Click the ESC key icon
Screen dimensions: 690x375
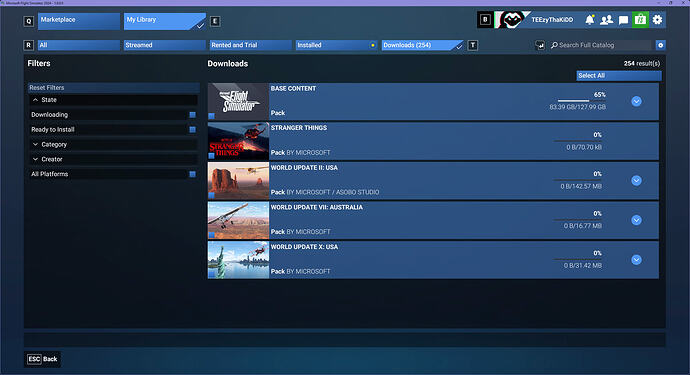[34, 359]
